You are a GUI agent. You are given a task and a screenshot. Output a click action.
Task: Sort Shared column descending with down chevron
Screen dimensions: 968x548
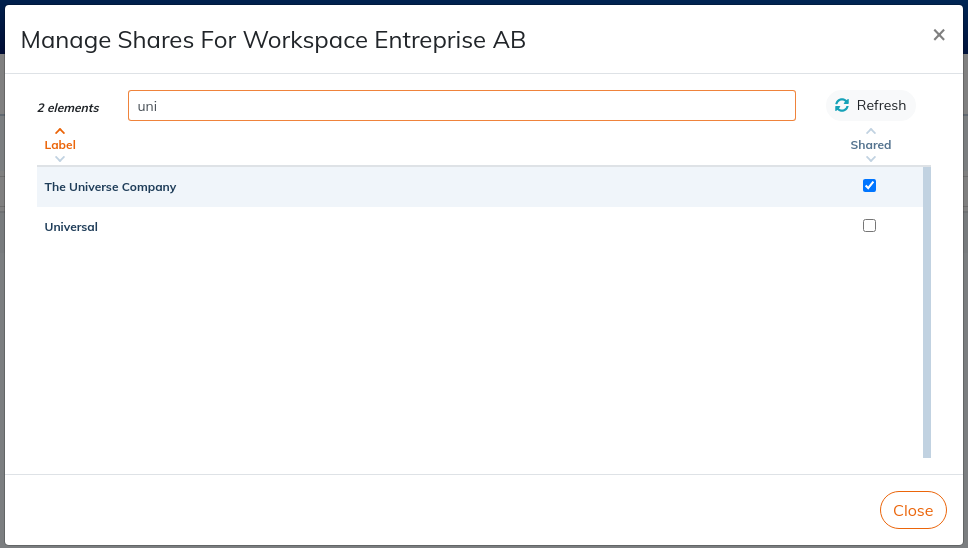point(870,159)
